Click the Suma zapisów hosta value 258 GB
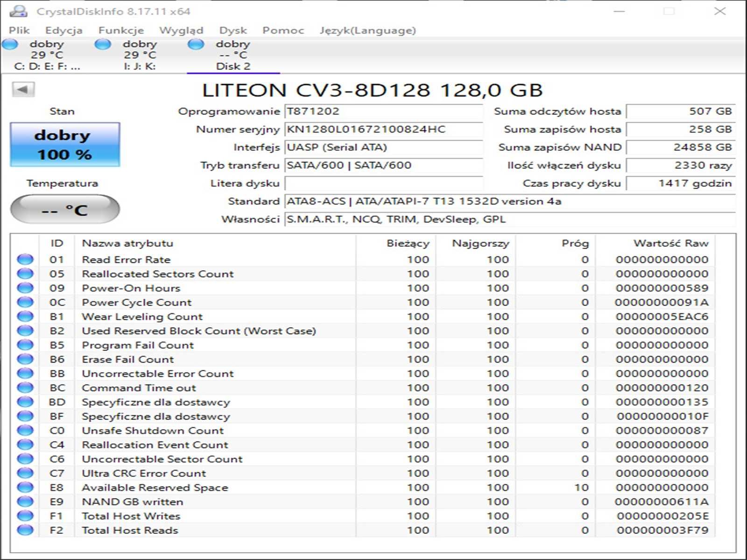Image resolution: width=747 pixels, height=560 pixels. 681,129
